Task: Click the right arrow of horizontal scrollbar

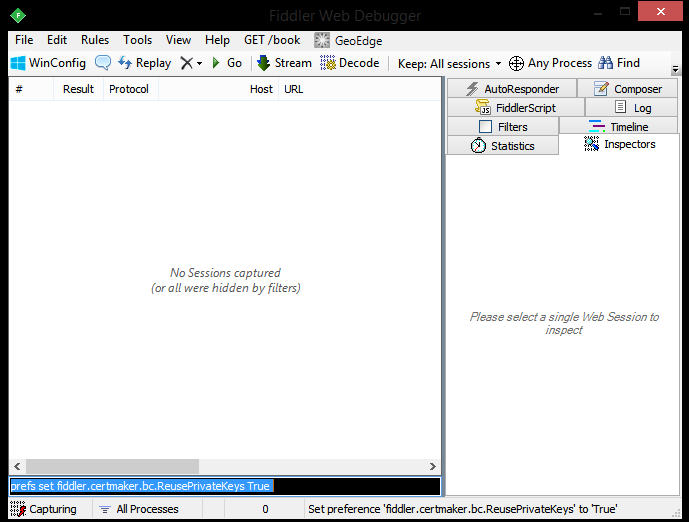Action: 432,466
